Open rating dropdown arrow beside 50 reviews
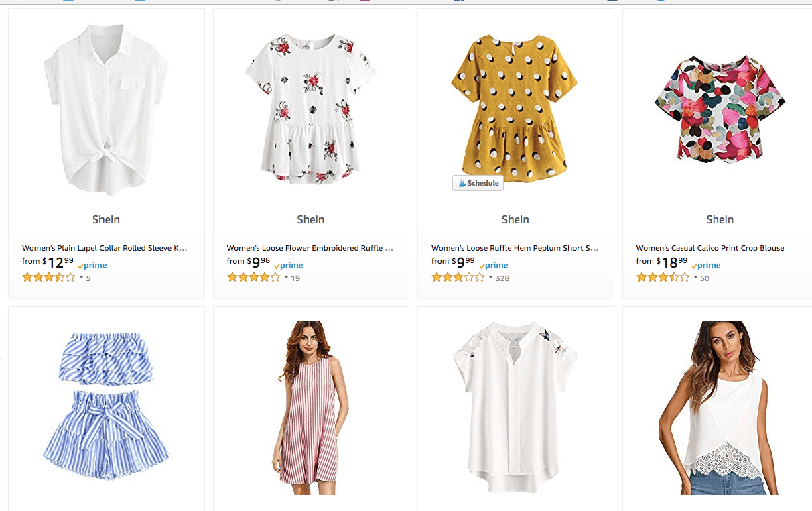 click(x=695, y=278)
